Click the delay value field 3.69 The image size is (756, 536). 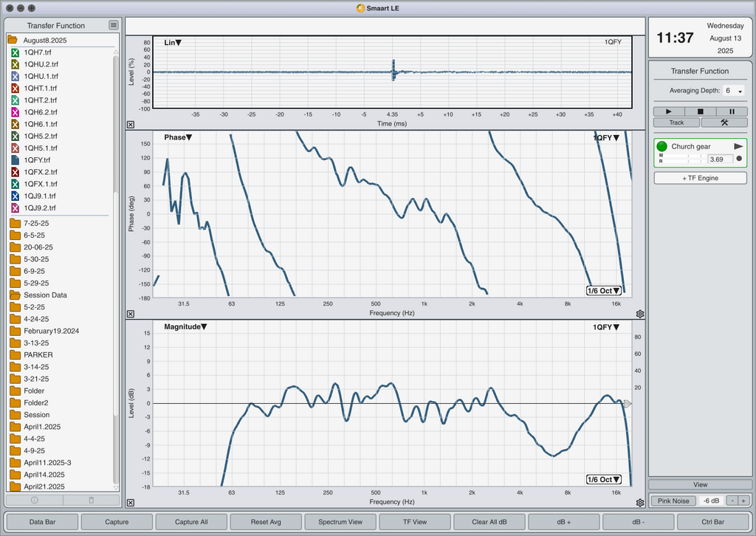click(721, 159)
